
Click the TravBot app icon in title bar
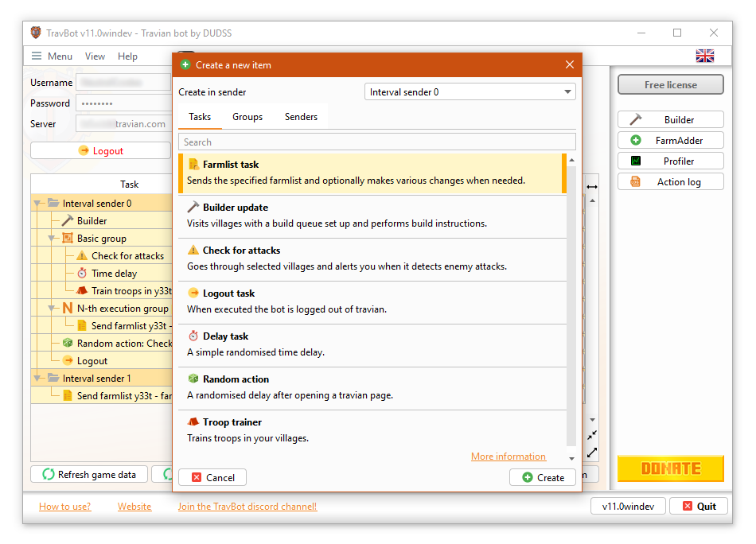[36, 33]
